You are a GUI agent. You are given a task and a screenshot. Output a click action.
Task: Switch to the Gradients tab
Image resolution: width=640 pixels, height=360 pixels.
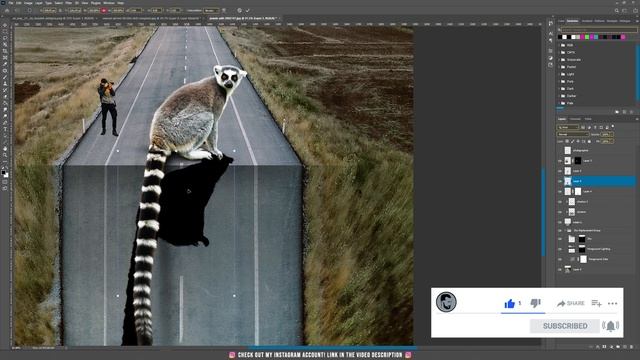click(587, 21)
